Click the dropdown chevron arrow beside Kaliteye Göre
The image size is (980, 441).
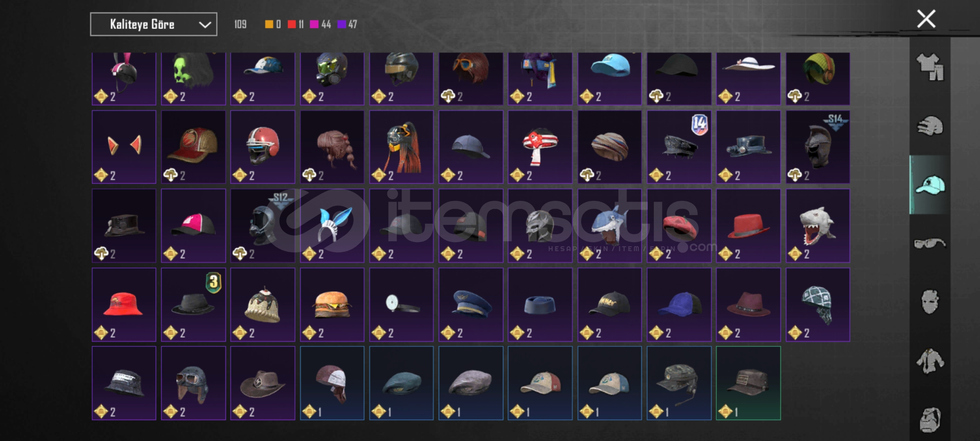point(204,25)
